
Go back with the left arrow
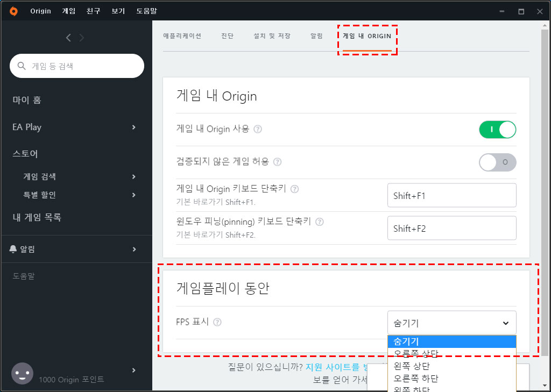point(68,38)
